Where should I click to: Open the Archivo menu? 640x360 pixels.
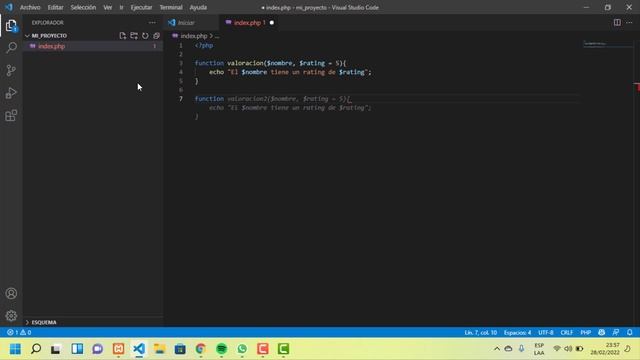(x=30, y=7)
